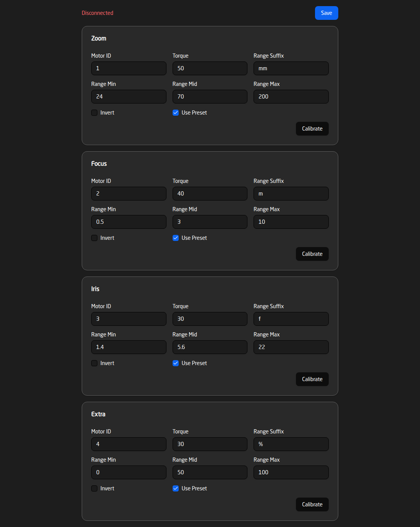420x527 pixels.
Task: Select the Extra Motor ID field
Action: (x=129, y=444)
